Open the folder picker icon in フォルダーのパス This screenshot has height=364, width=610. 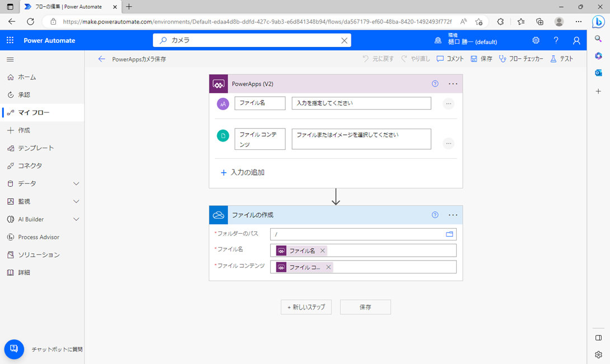point(449,234)
